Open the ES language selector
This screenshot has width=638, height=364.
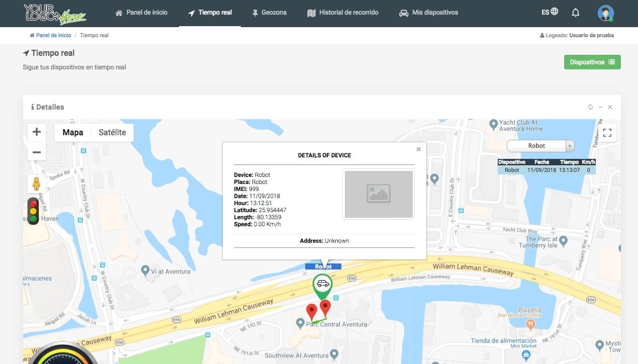pyautogui.click(x=550, y=12)
